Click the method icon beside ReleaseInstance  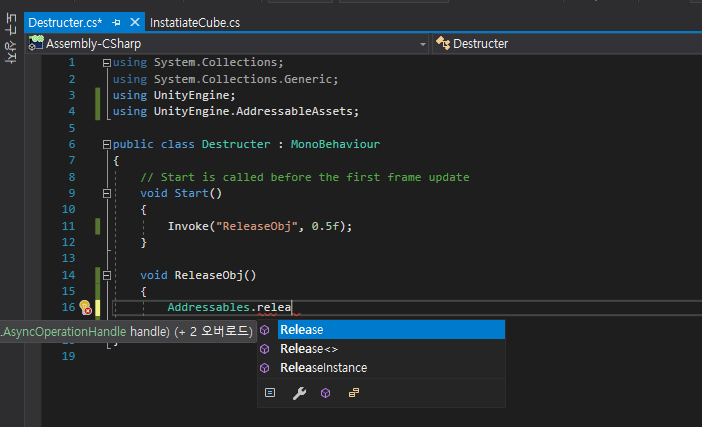(x=265, y=368)
